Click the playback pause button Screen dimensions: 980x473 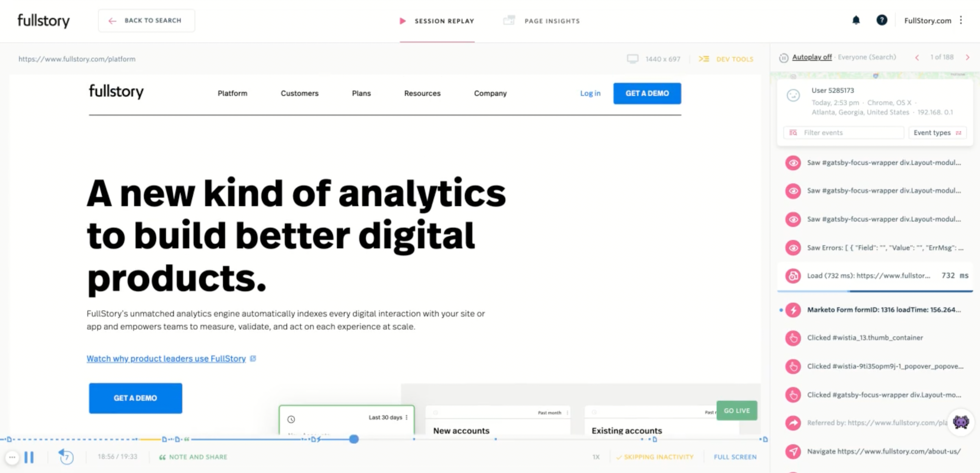pos(29,457)
